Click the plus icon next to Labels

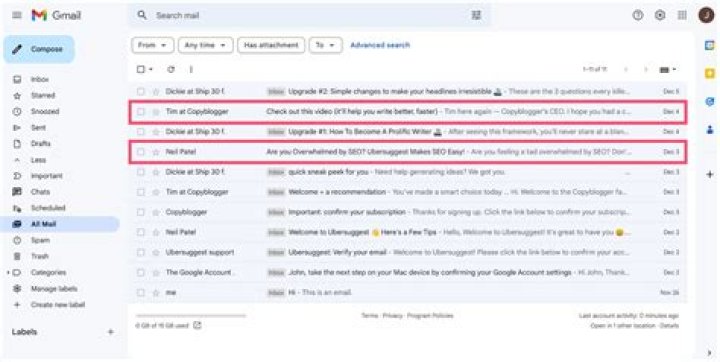111,332
